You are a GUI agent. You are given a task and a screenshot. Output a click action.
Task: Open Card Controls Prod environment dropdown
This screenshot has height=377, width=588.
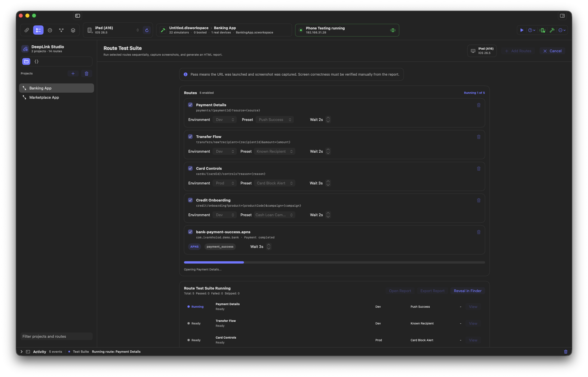click(x=225, y=183)
